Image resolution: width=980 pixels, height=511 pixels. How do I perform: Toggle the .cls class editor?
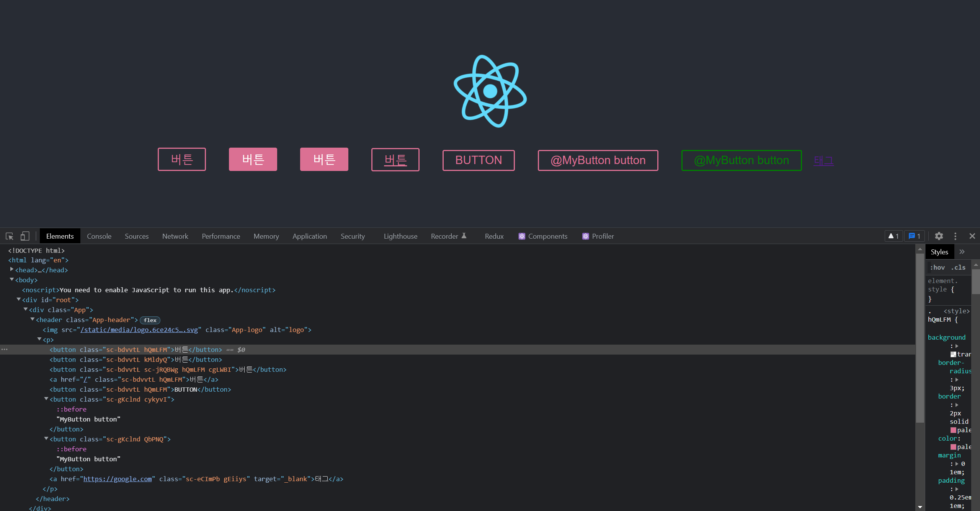[958, 267]
